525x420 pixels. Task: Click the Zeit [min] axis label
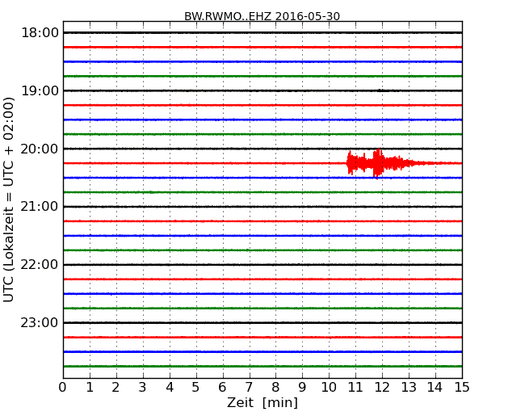point(262,402)
